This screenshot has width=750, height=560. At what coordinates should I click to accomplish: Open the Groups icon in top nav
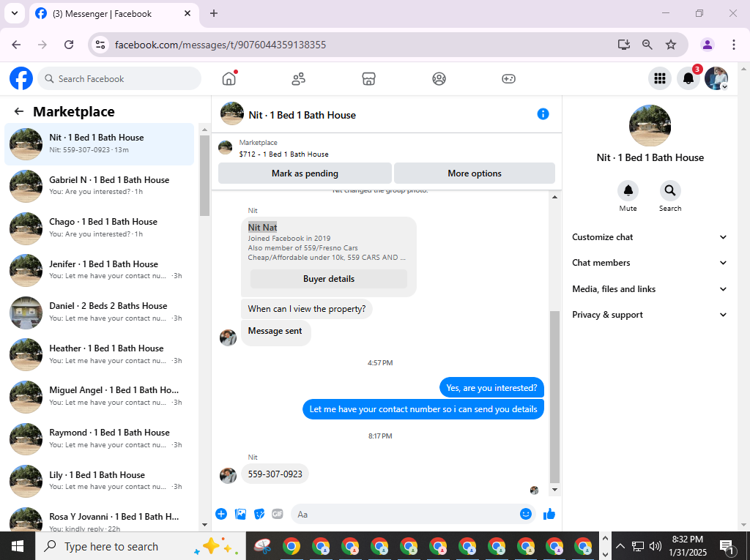click(439, 78)
